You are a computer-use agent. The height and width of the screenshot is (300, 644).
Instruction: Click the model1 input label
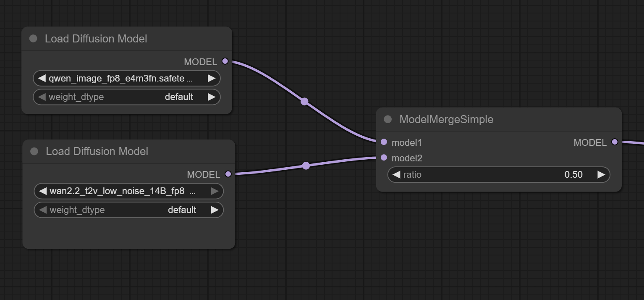pos(407,142)
